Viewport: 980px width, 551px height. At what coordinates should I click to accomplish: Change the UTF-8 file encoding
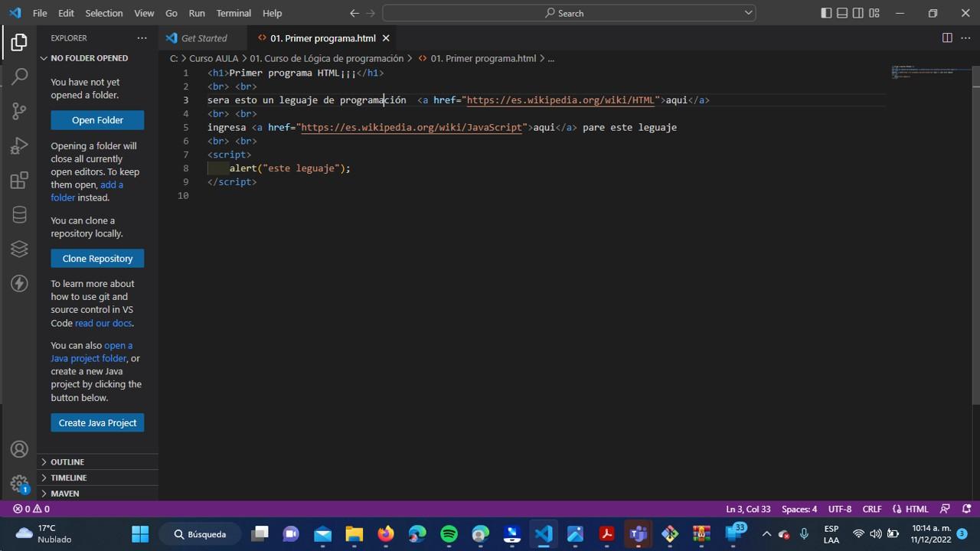(839, 509)
